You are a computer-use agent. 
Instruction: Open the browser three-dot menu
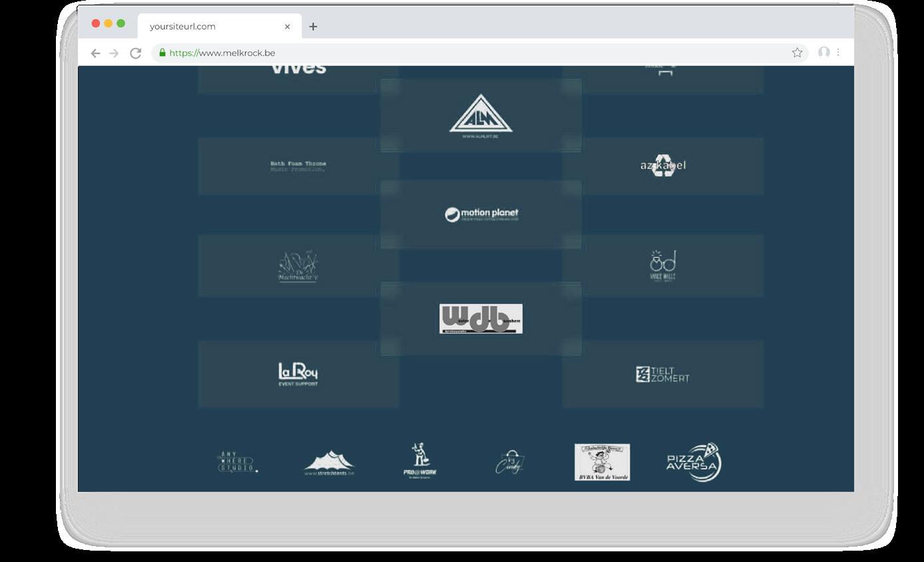pos(838,52)
